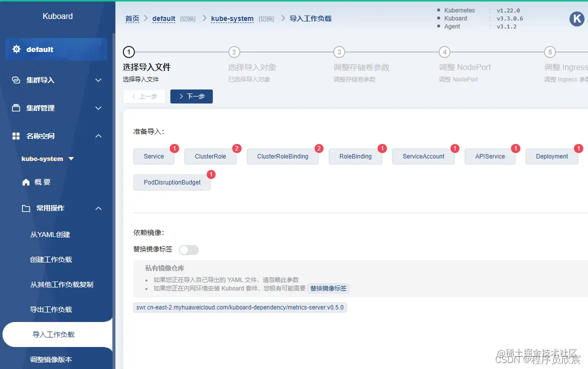Click the 上一步 previous step button
The image size is (588, 369).
pos(144,96)
